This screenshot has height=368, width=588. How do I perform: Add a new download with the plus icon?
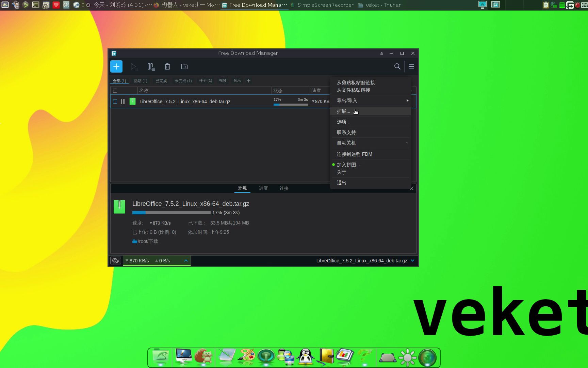(116, 66)
